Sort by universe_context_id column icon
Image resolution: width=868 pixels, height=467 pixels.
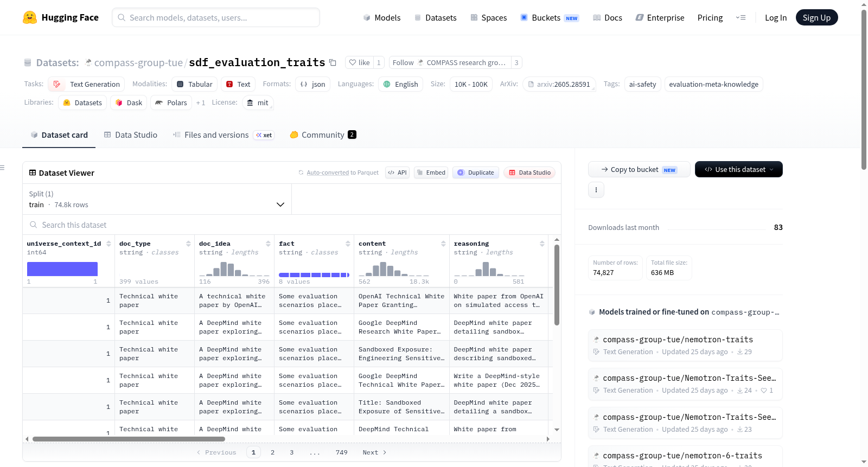108,244
